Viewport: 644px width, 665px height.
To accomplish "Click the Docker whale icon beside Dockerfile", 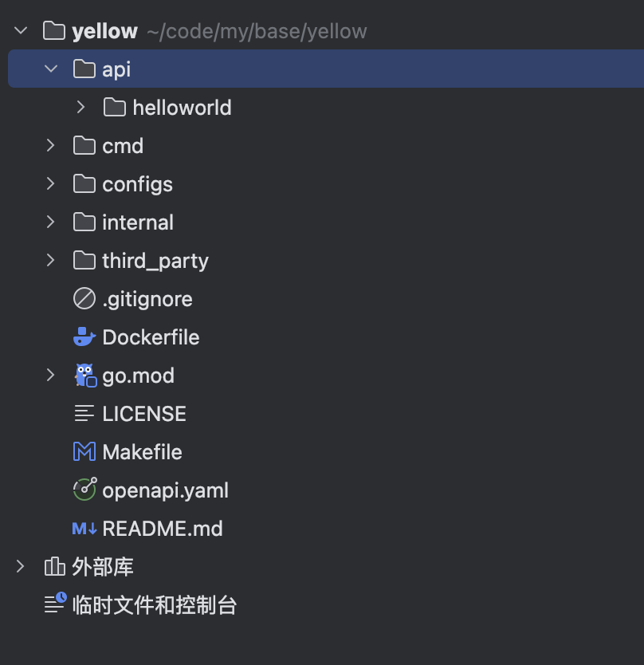I will point(84,337).
